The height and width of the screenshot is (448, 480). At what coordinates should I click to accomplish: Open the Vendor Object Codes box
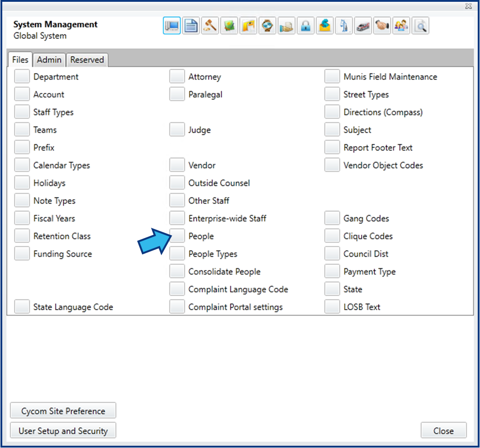[x=332, y=165]
